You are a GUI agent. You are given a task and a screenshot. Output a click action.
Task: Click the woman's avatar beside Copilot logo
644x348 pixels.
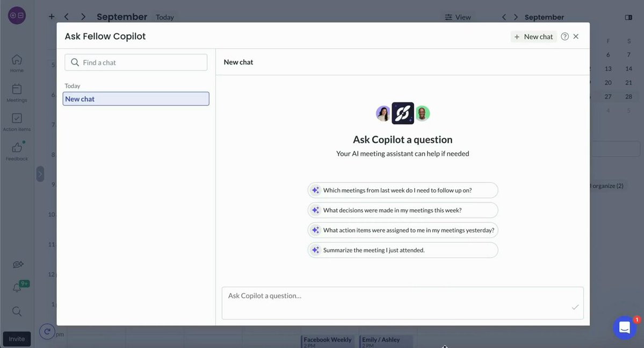(x=383, y=113)
